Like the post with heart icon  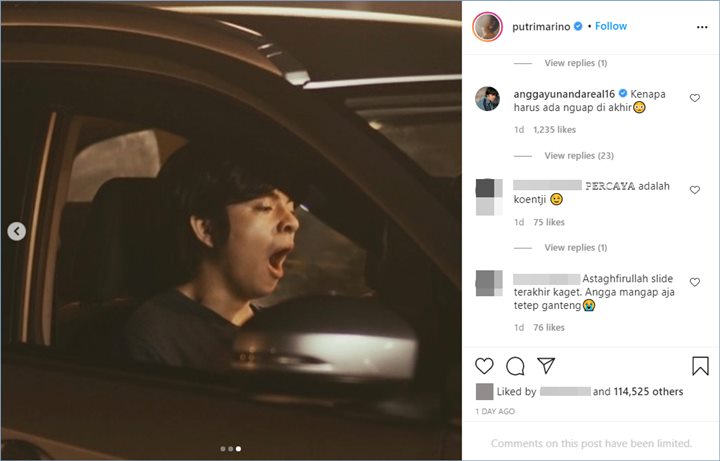click(484, 366)
